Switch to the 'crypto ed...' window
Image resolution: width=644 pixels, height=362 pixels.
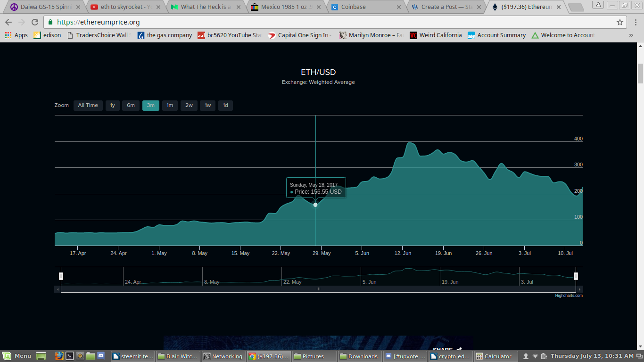pyautogui.click(x=450, y=356)
